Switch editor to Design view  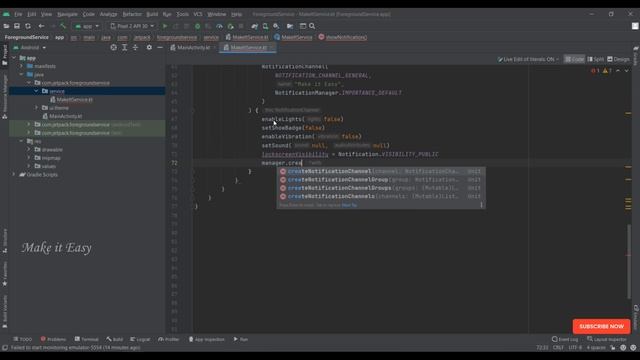618,59
